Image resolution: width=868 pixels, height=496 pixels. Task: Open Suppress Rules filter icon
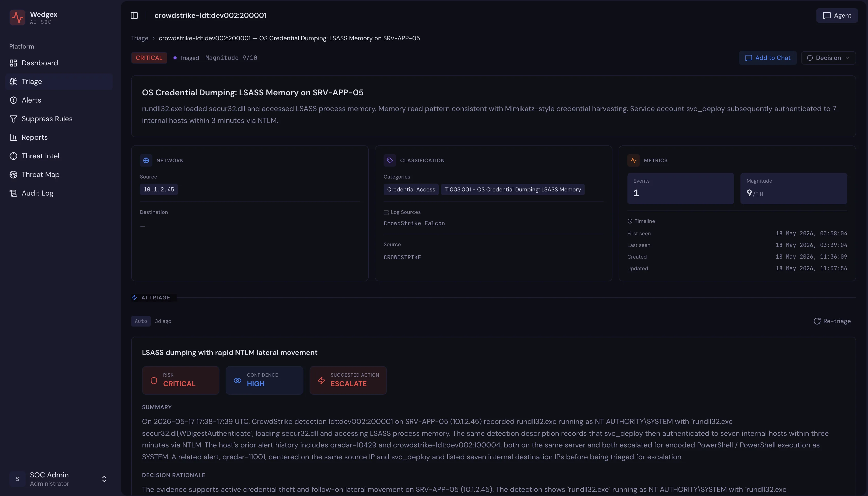[x=13, y=119]
